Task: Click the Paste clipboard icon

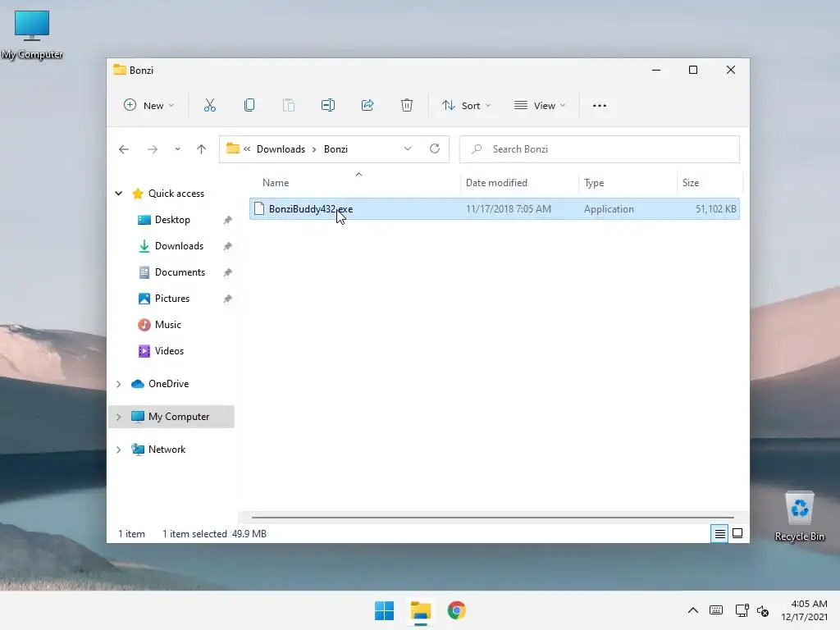Action: pyautogui.click(x=289, y=106)
